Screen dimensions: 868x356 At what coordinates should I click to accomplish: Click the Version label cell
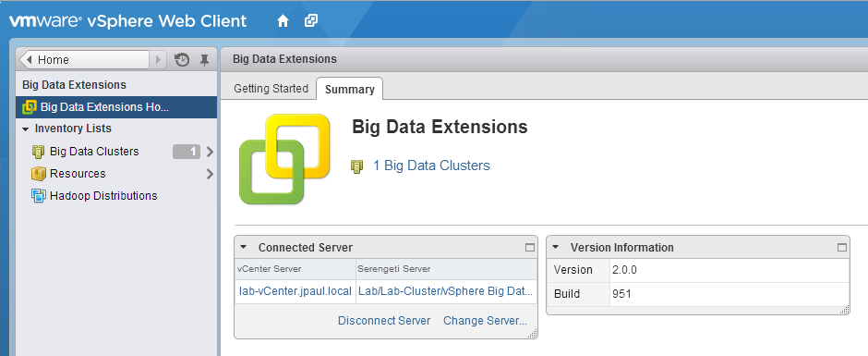pos(578,270)
